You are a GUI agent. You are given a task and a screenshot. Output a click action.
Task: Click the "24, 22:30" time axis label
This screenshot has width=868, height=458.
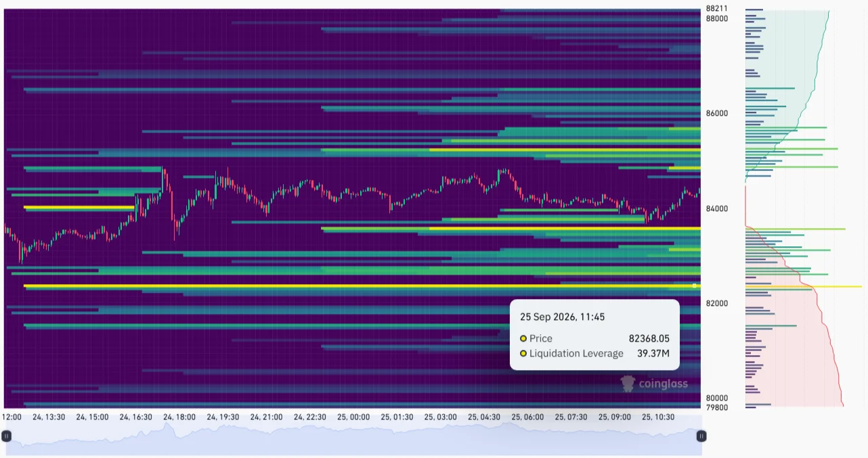click(x=310, y=417)
